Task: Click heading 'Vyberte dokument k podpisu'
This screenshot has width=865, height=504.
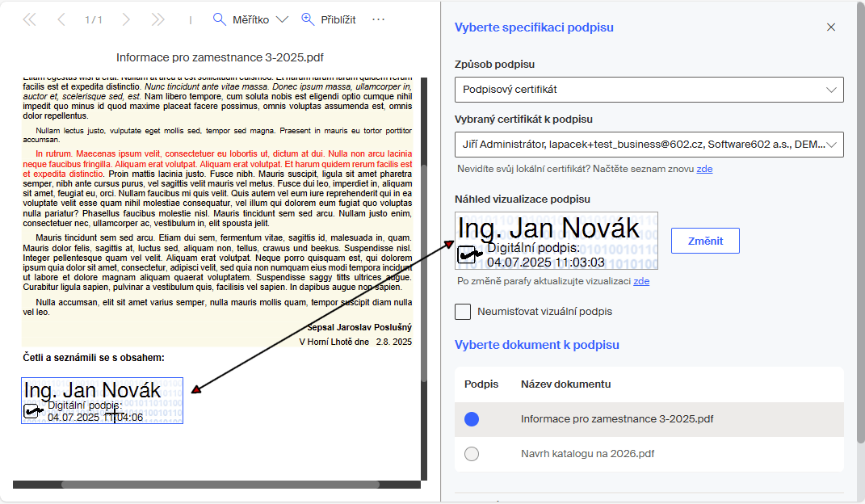Action: tap(537, 345)
